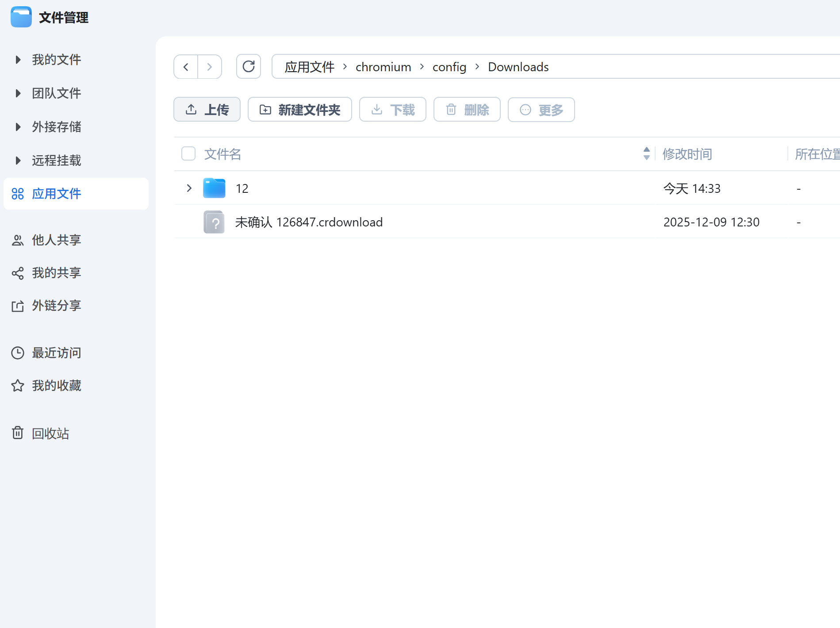This screenshot has height=628, width=840.
Task: Refresh the current folder listing
Action: point(249,67)
